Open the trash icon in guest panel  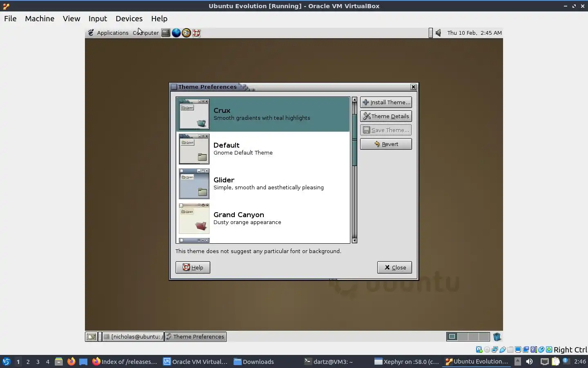click(497, 337)
